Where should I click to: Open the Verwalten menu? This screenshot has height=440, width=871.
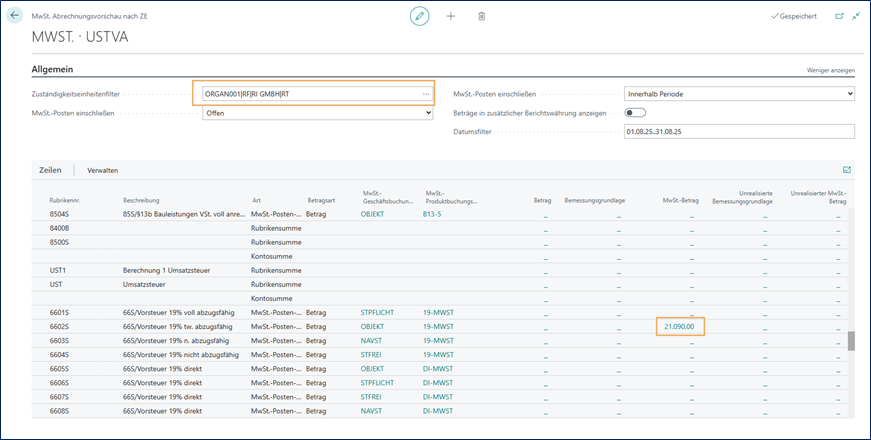[x=104, y=170]
